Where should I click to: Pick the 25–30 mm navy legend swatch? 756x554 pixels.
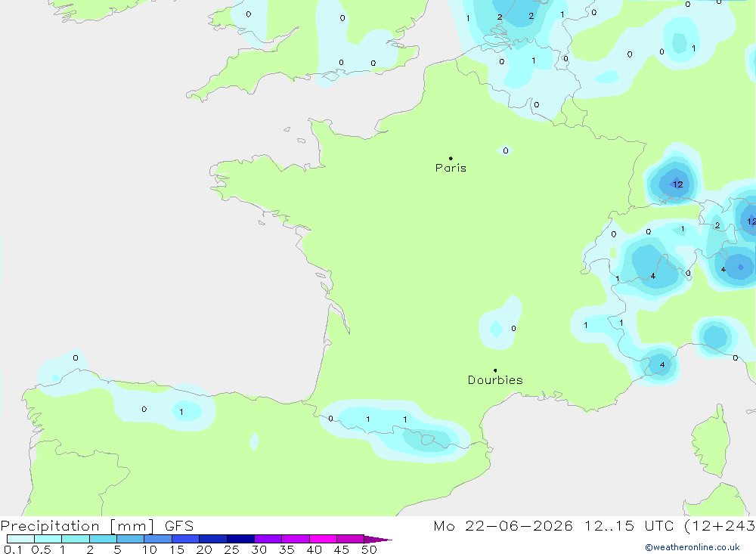coord(240,539)
